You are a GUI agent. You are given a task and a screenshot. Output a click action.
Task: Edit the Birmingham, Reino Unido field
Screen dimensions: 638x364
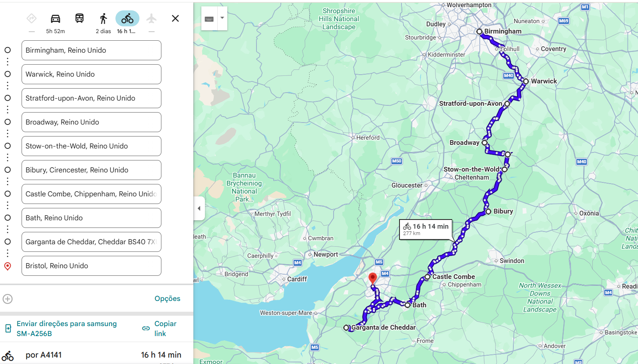pyautogui.click(x=91, y=50)
